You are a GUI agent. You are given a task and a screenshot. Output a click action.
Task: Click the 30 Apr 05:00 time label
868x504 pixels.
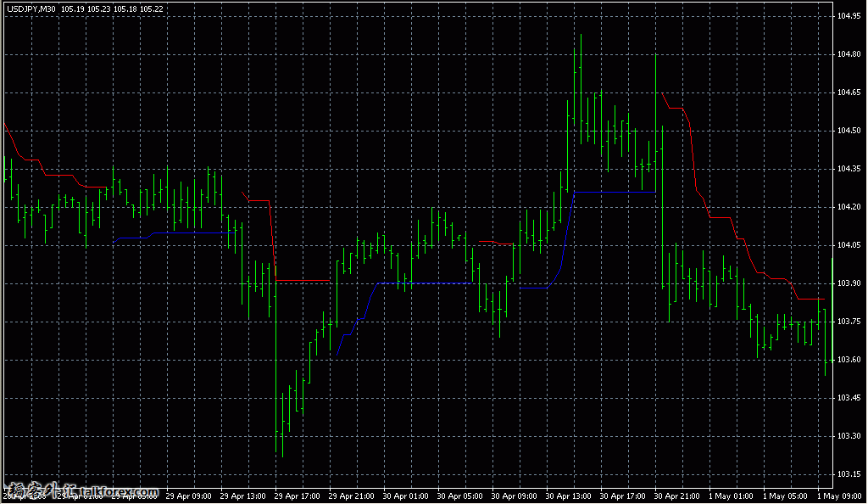460,496
